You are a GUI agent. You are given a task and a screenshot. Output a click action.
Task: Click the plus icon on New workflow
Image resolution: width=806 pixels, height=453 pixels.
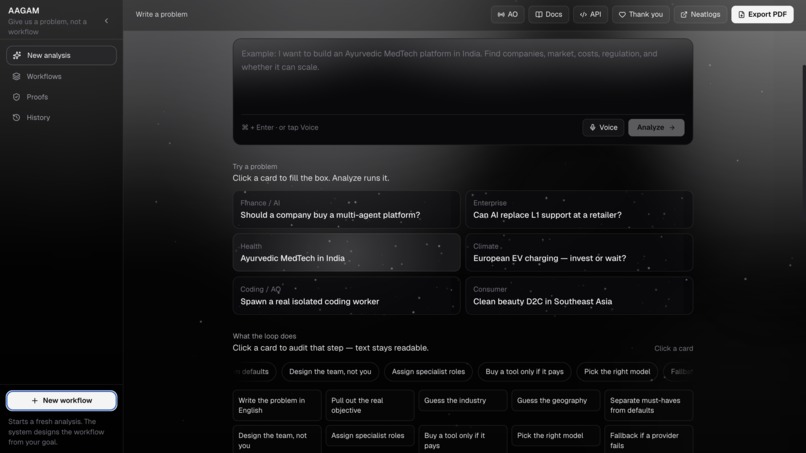click(x=34, y=401)
